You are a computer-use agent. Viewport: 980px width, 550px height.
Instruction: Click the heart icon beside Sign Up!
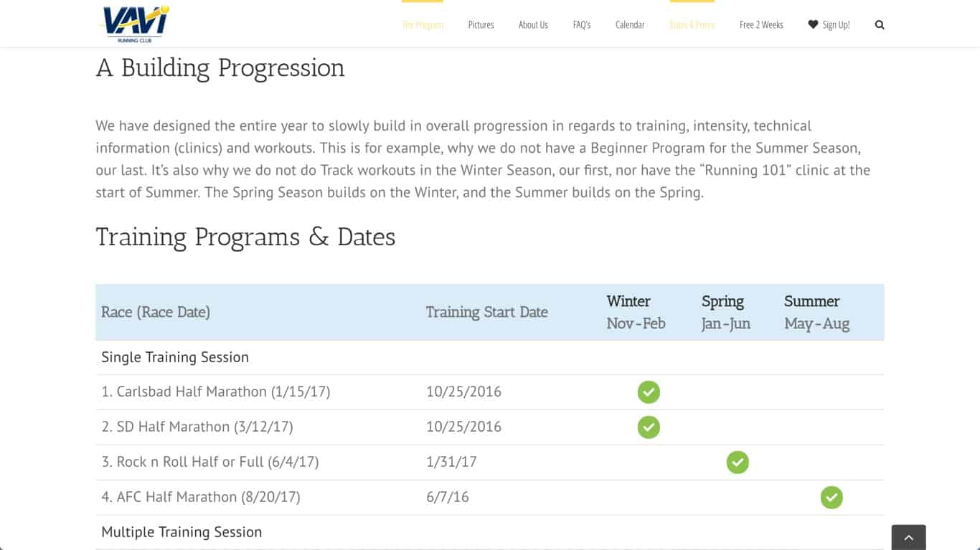[813, 24]
